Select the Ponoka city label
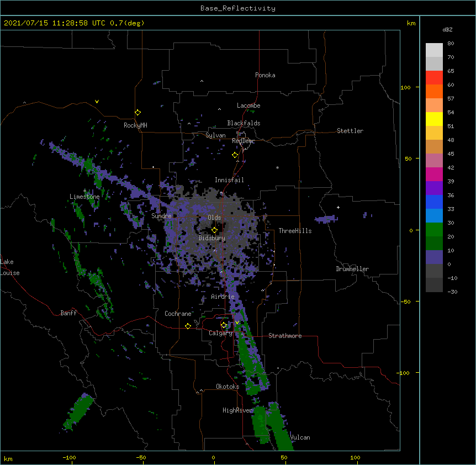Screen dimensions: 476x465 click(265, 75)
